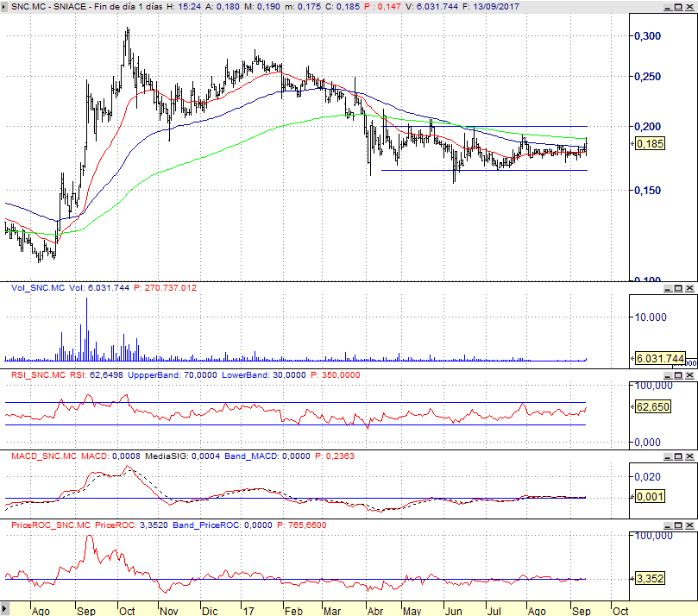
Task: Click the 0,300 price axis label
Action: pyautogui.click(x=647, y=35)
